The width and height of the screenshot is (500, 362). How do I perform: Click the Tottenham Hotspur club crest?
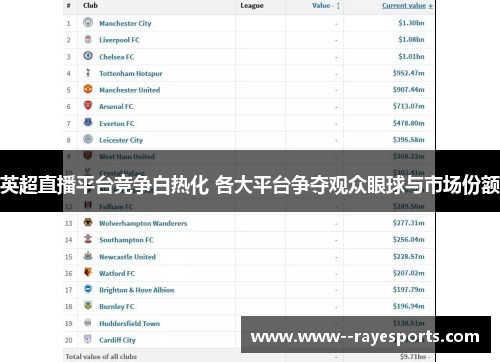click(88, 72)
